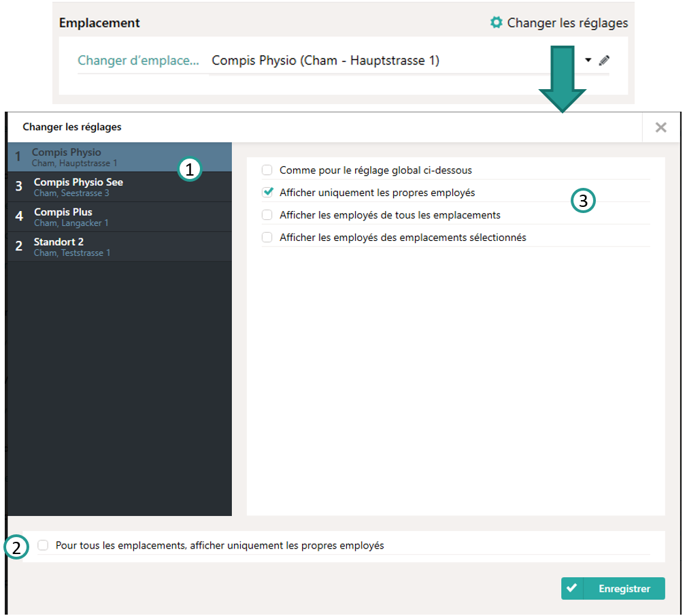Click the Changer d'emplace... label

coord(138,61)
